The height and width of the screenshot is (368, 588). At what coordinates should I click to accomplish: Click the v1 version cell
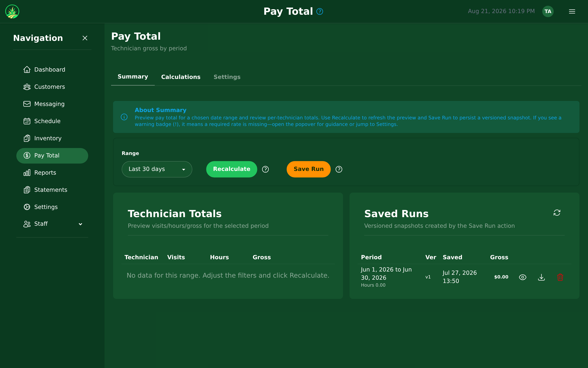(428, 277)
